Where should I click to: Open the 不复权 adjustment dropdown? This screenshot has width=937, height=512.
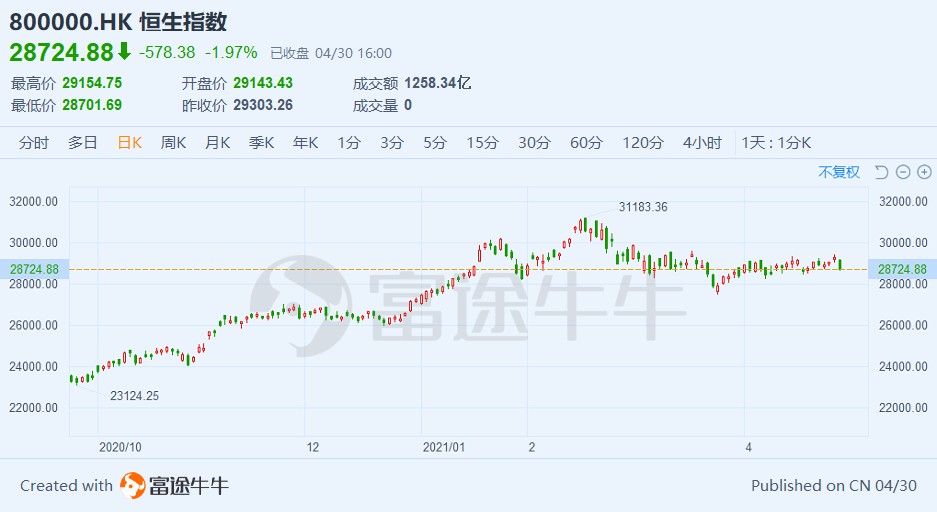(838, 172)
